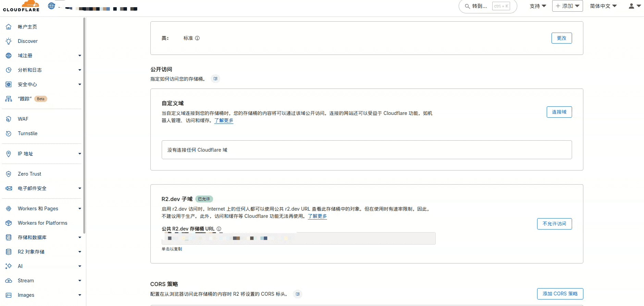Open Workers for Platforms in sidebar
This screenshot has width=644, height=306.
(x=42, y=223)
